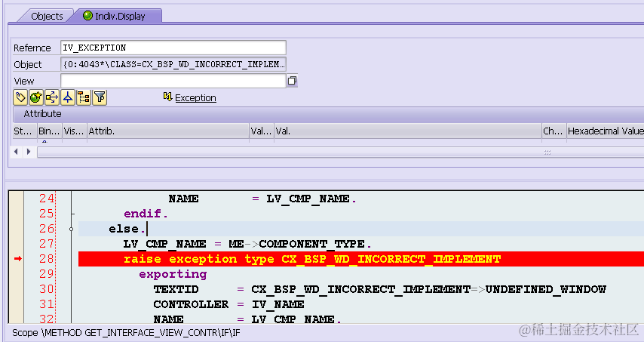This screenshot has width=644, height=342.
Task: Click the Refernce label
Action: coord(32,48)
